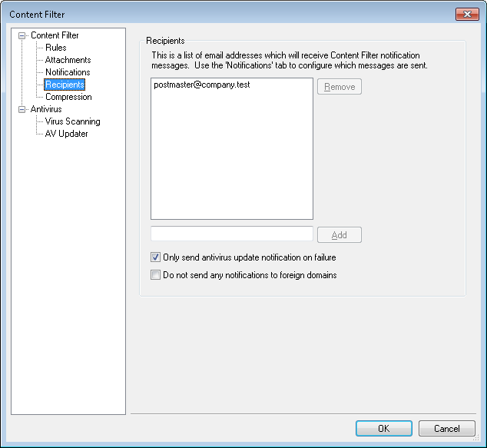Select postmaster@company.test in recipients list

click(x=201, y=85)
